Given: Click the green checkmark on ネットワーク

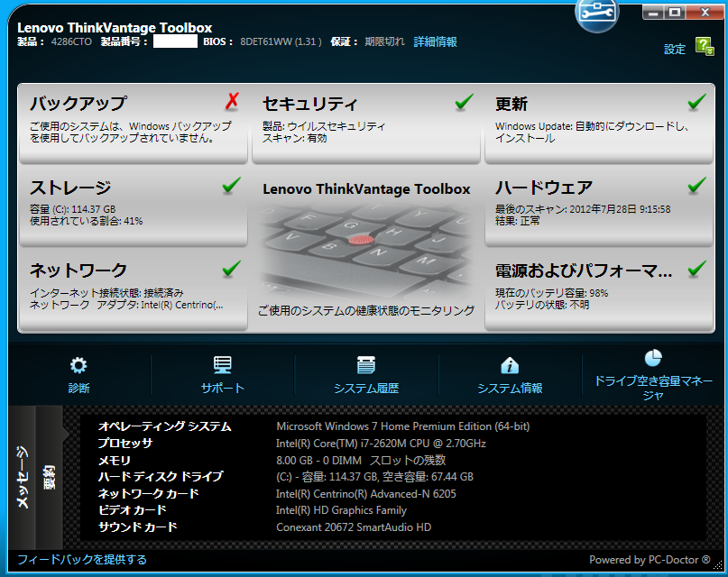Looking at the screenshot, I should 231,269.
